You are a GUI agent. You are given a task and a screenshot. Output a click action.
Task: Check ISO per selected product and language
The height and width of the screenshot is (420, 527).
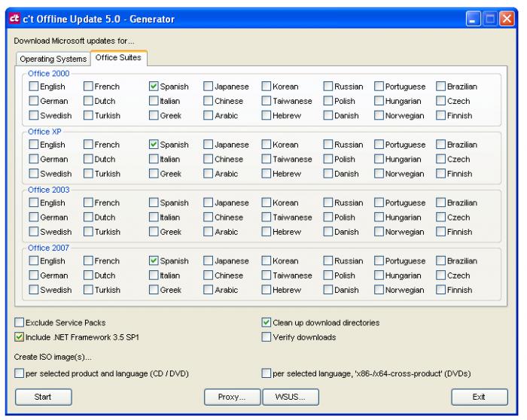(20, 373)
